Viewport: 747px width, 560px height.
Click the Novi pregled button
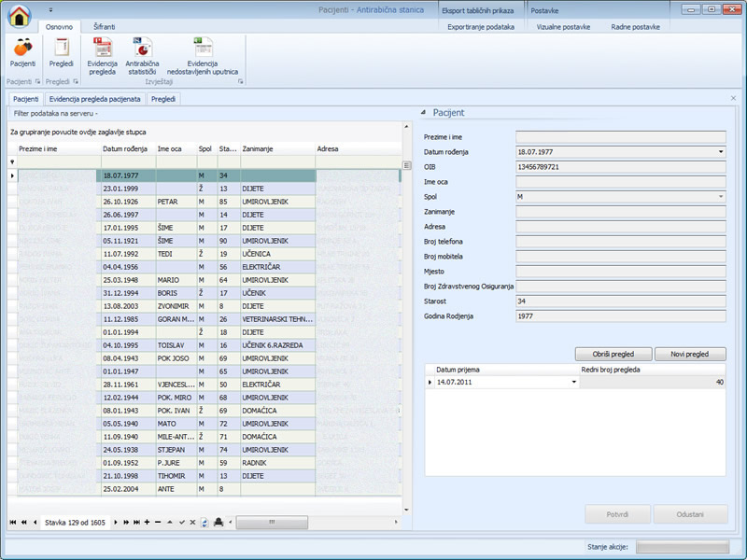[690, 355]
